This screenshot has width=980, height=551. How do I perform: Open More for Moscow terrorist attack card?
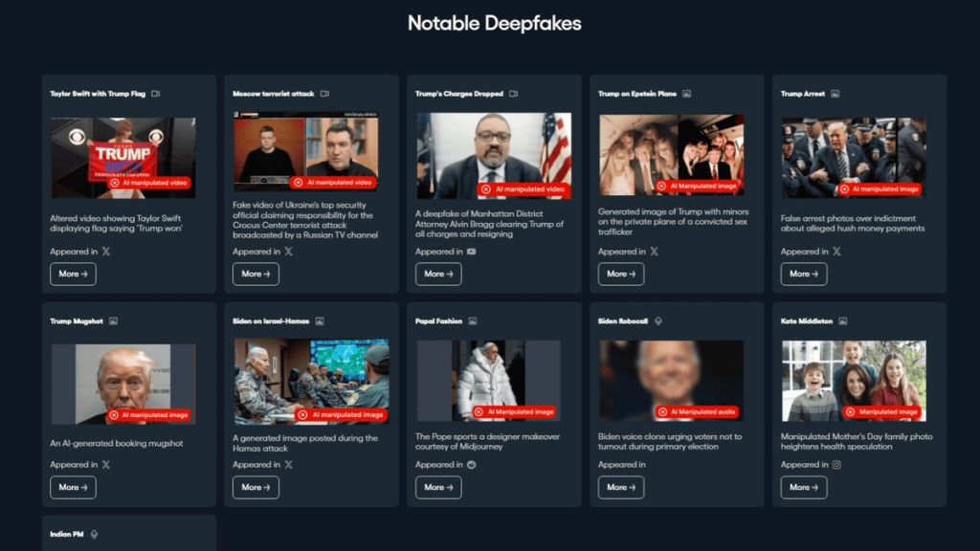coord(256,274)
